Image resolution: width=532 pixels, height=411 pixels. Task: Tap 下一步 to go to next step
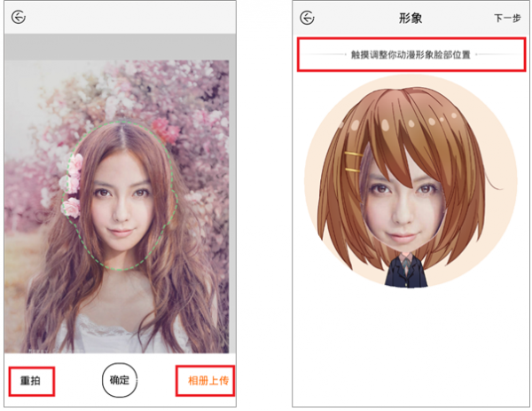point(507,18)
